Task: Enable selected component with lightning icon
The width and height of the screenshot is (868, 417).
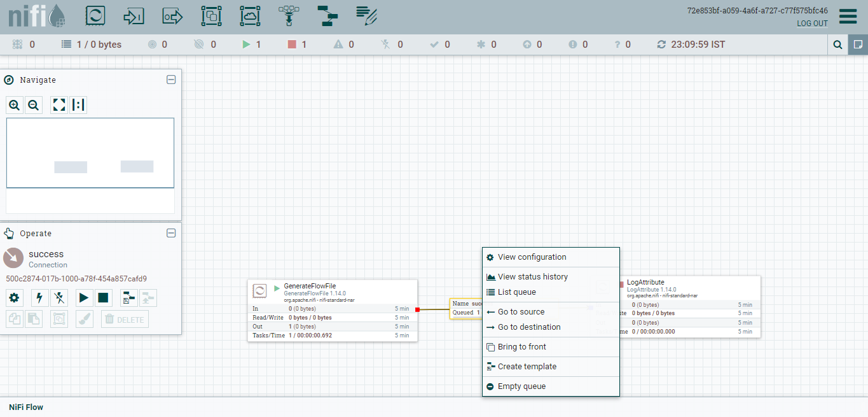Action: click(x=40, y=297)
